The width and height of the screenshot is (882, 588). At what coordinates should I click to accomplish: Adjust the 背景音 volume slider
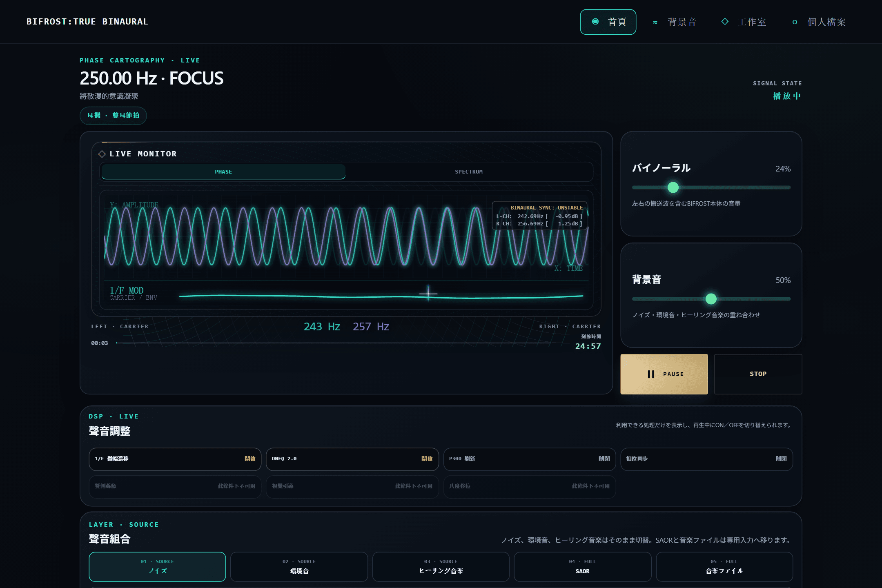711,299
